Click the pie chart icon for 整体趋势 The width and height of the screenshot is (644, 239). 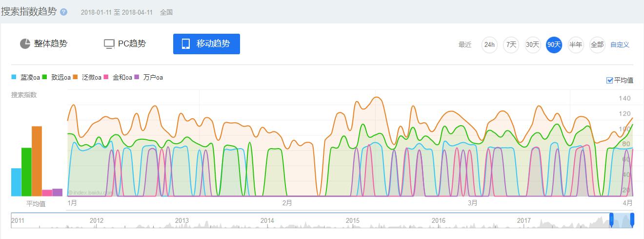click(x=25, y=44)
